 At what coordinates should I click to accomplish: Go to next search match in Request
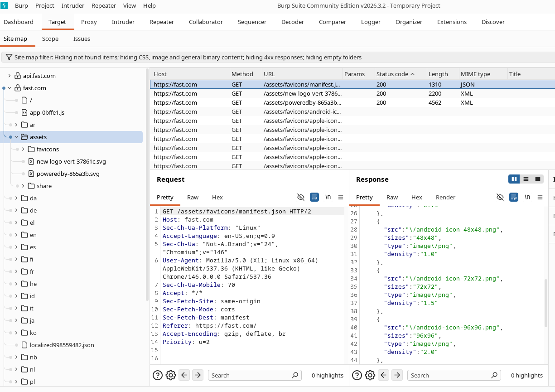click(x=198, y=375)
